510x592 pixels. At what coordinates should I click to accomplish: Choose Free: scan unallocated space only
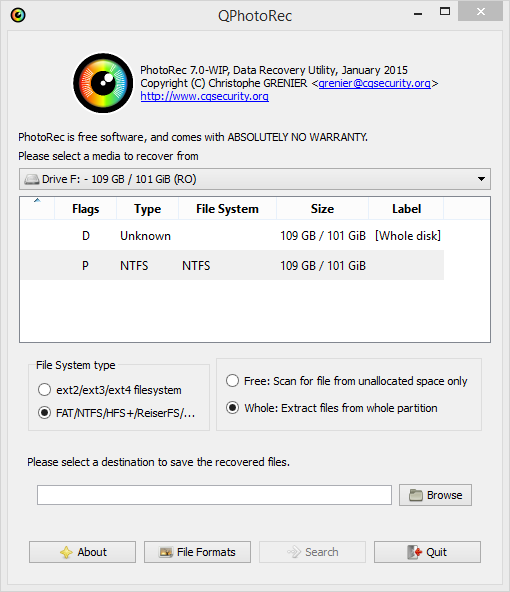[x=232, y=381]
